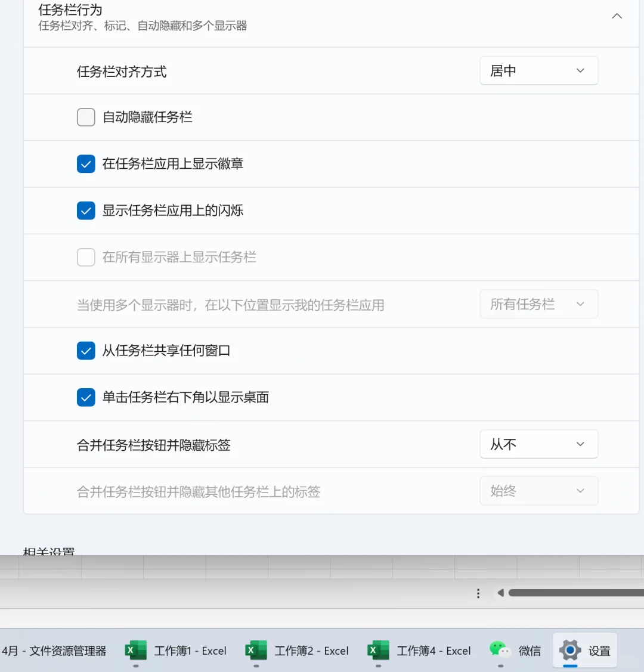Click Excel's horizontal scrollbar thumb
This screenshot has height=672, width=644.
click(572, 593)
